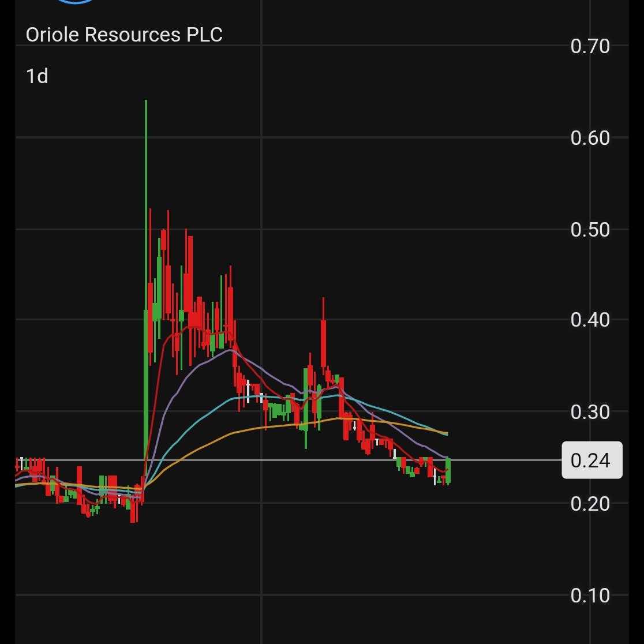The height and width of the screenshot is (644, 644).
Task: Click the 0.20 price axis label
Action: coord(590,504)
